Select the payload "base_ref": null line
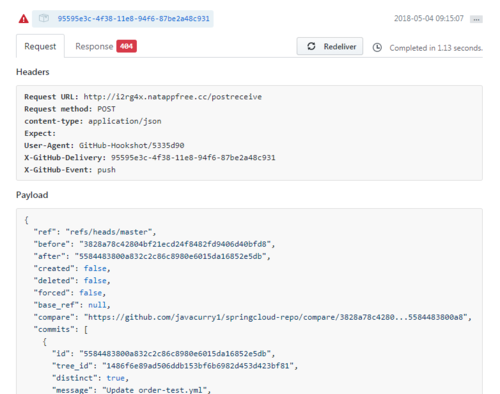Image resolution: width=500 pixels, height=394 pixels. pyautogui.click(x=72, y=305)
